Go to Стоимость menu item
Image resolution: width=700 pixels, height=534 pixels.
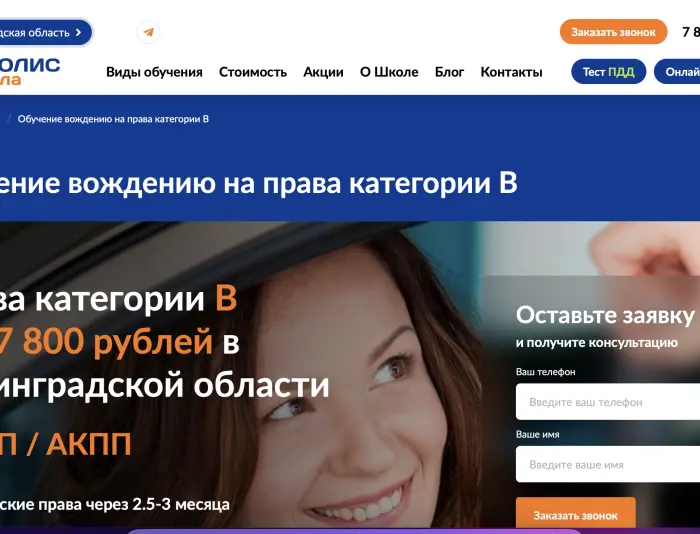[x=253, y=72]
